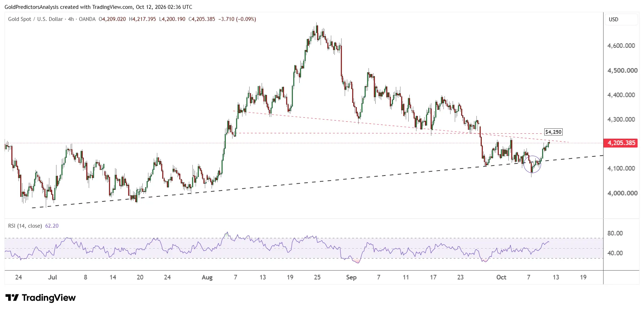The width and height of the screenshot is (644, 311).
Task: Click the TradingView logo icon
Action: click(x=12, y=298)
